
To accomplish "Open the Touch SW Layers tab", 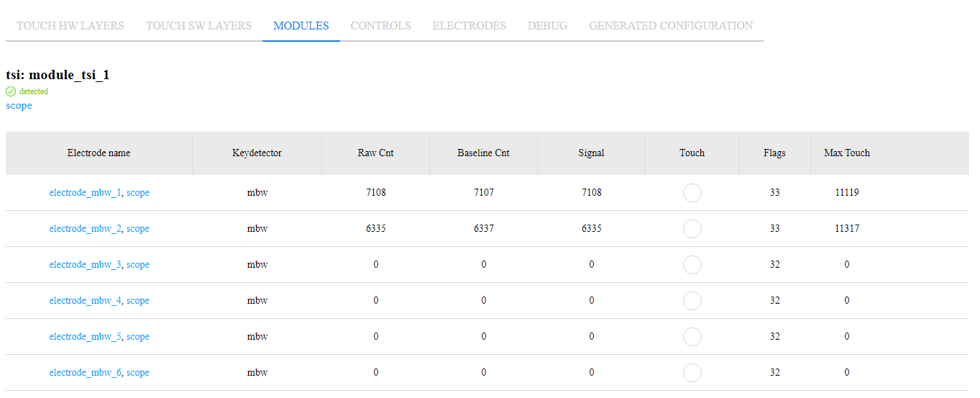I will coord(198,26).
